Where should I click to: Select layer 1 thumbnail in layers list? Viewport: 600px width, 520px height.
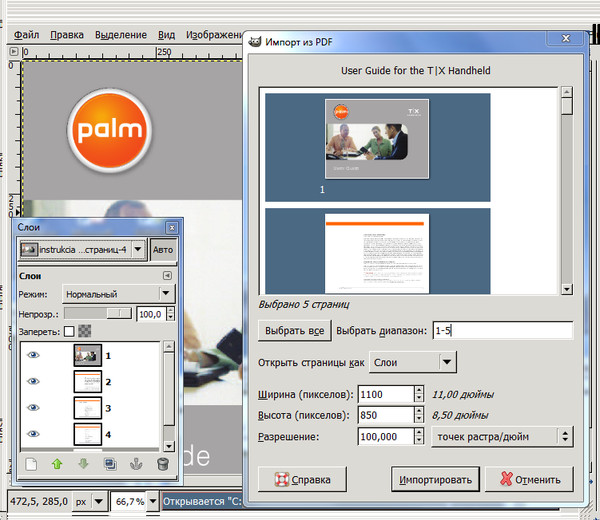[88, 355]
